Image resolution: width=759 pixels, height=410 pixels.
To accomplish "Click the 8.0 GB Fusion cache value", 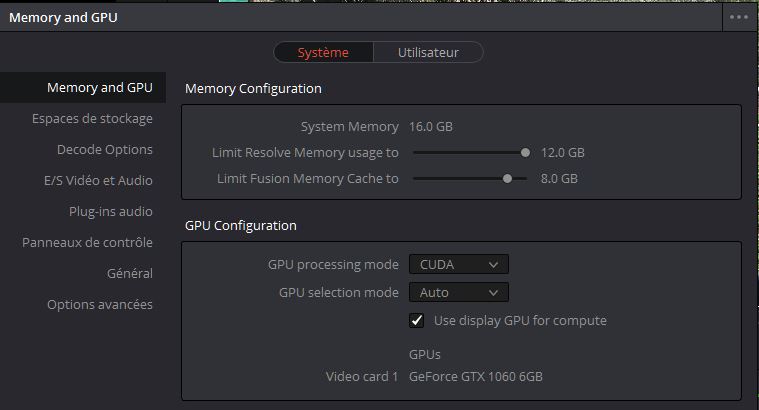I will pyautogui.click(x=559, y=179).
